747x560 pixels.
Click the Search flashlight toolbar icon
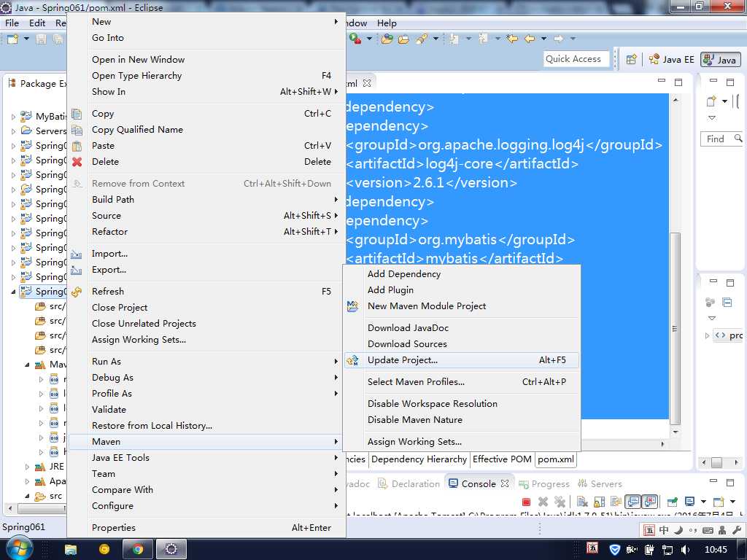pos(422,39)
